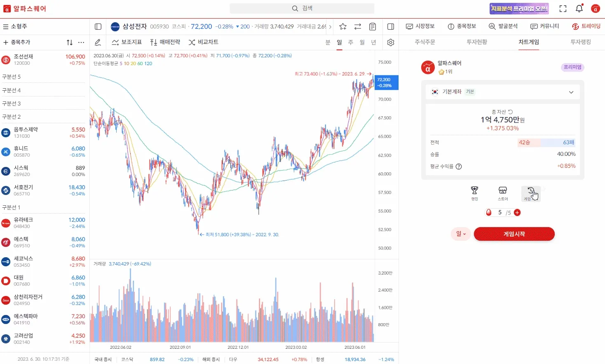Add Samsung Electronics to favorites with star

[343, 26]
